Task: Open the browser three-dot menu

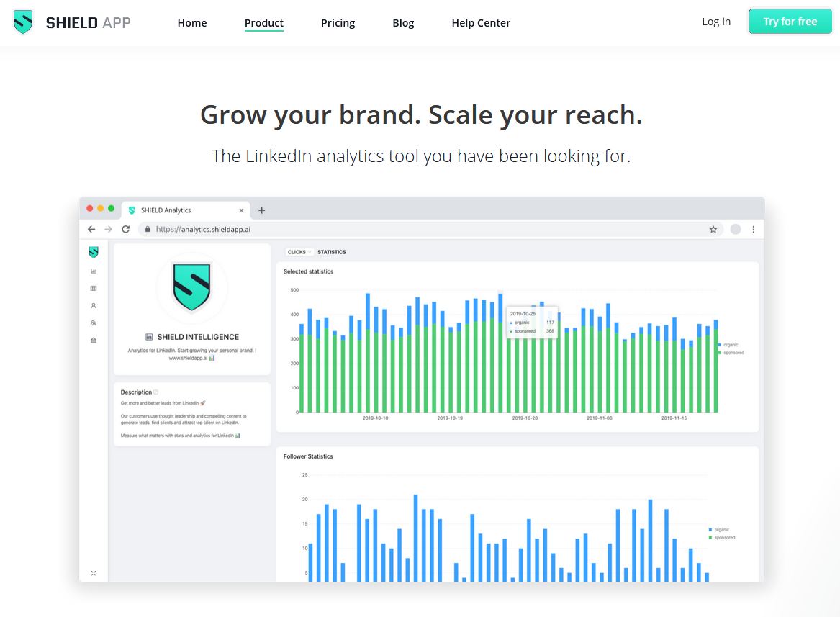Action: click(x=753, y=230)
